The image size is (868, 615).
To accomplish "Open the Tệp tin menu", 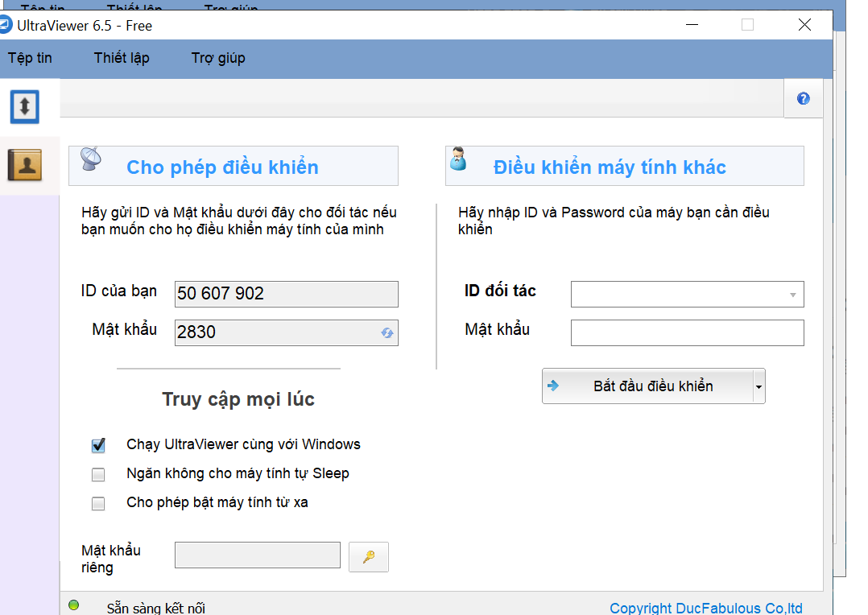I will 30,58.
